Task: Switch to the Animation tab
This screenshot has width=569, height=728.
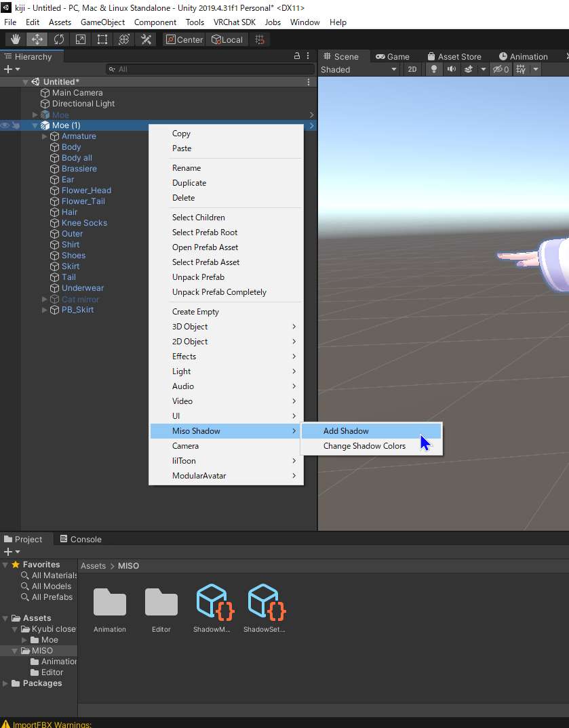Action: pyautogui.click(x=524, y=57)
